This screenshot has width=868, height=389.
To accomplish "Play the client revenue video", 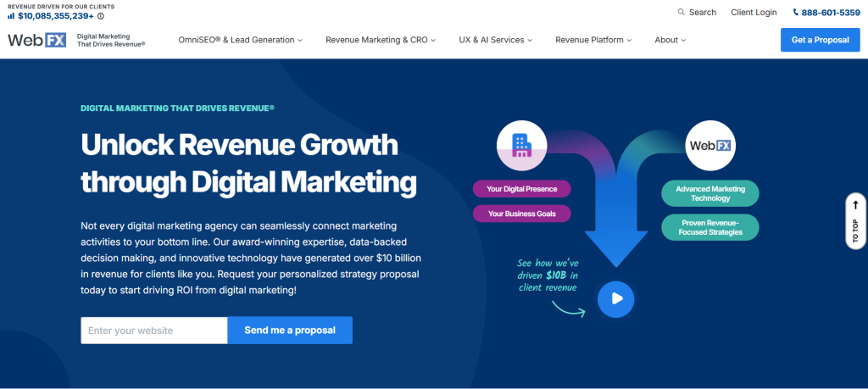I will click(x=615, y=298).
